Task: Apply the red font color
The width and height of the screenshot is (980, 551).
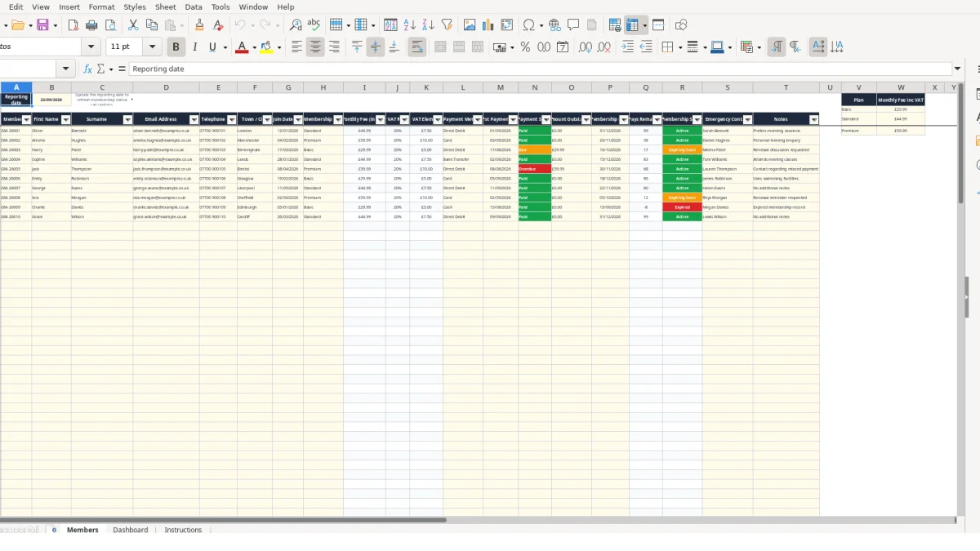Action: [x=241, y=47]
